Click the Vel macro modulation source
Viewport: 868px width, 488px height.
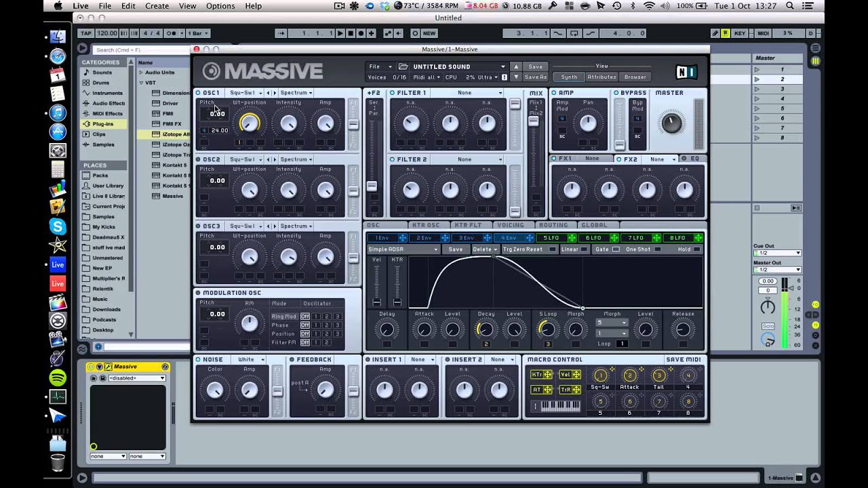(x=570, y=374)
